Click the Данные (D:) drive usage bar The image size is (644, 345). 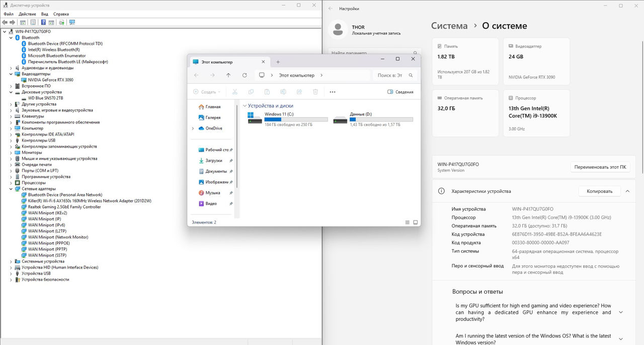point(381,119)
